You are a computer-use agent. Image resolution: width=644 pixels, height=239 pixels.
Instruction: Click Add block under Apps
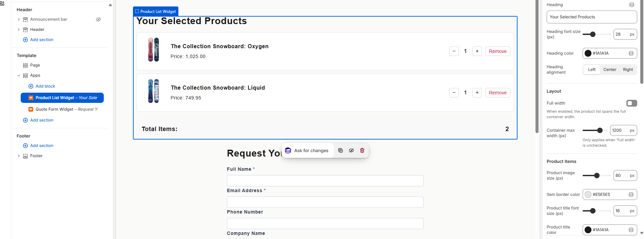click(42, 86)
